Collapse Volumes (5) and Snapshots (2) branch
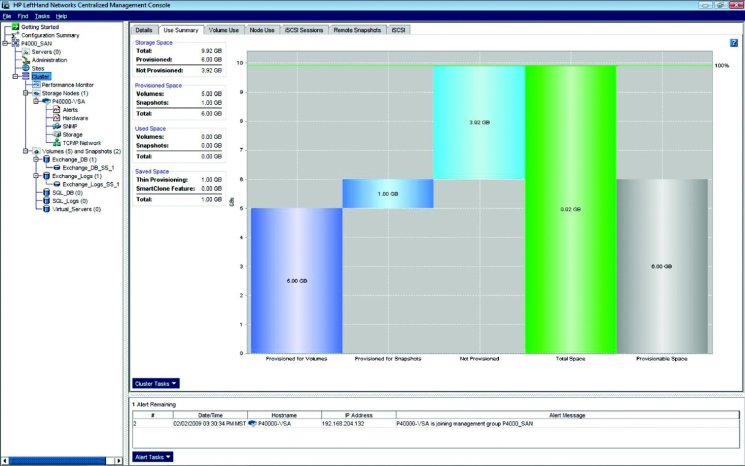This screenshot has width=745, height=466. click(26, 151)
